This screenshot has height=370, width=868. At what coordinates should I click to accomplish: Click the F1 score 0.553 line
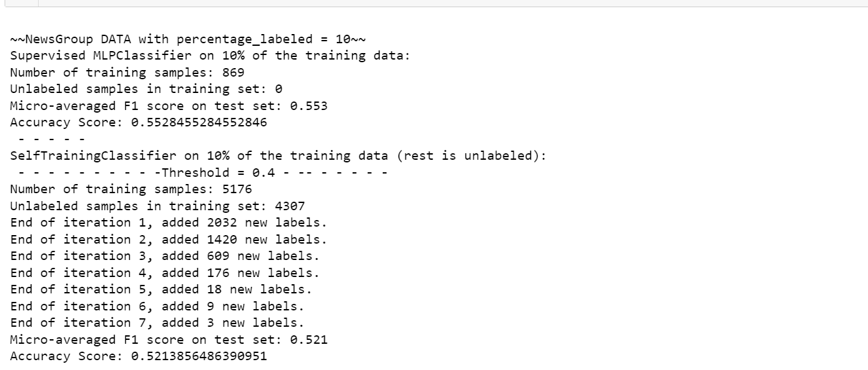tap(168, 105)
